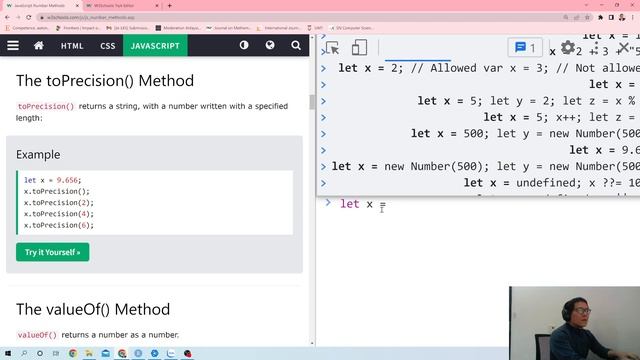Image resolution: width=640 pixels, height=360 pixels.
Task: Activate DevTools inspect element tool
Action: [333, 48]
